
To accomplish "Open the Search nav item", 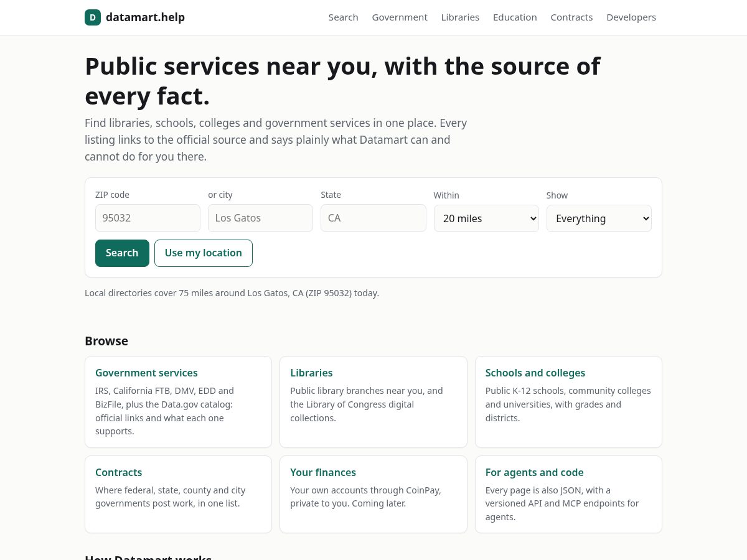I will tap(343, 17).
